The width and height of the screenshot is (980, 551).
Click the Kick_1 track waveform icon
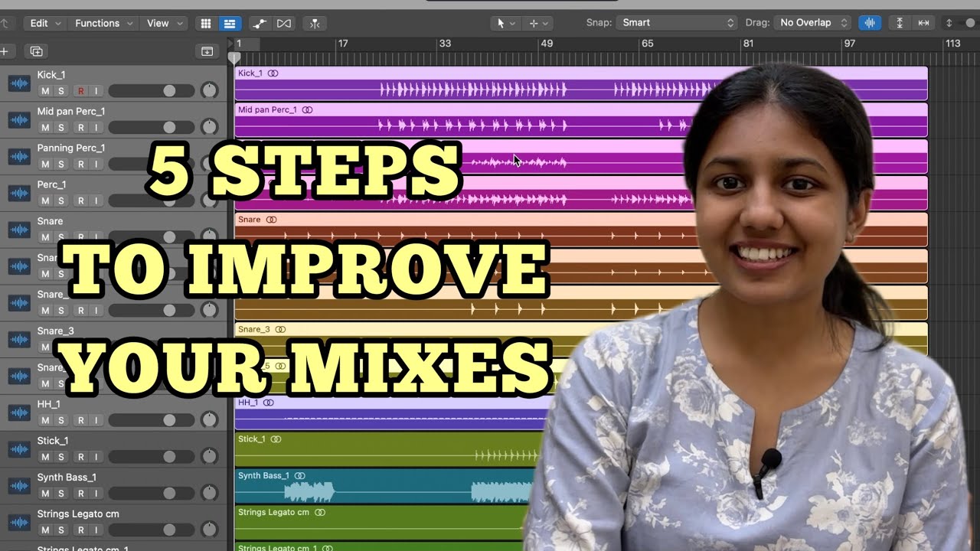pyautogui.click(x=19, y=83)
